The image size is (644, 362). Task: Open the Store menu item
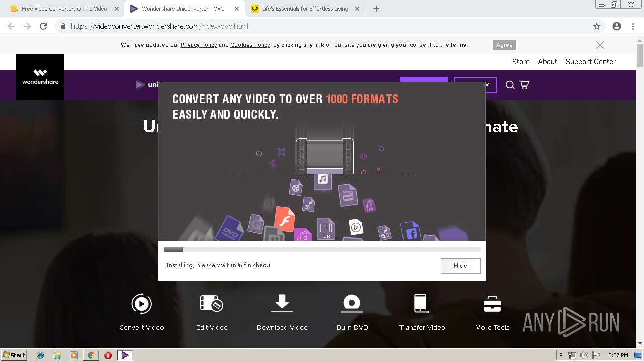coord(521,62)
